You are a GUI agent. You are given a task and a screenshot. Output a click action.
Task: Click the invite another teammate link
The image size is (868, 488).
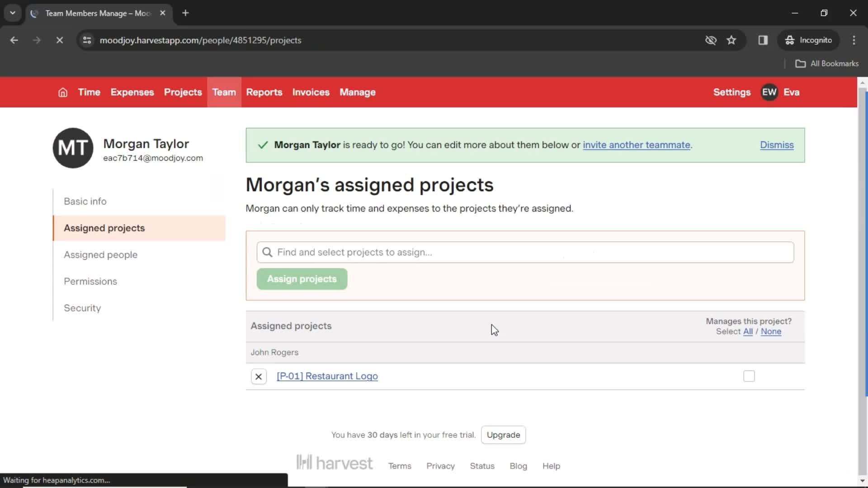click(x=637, y=145)
